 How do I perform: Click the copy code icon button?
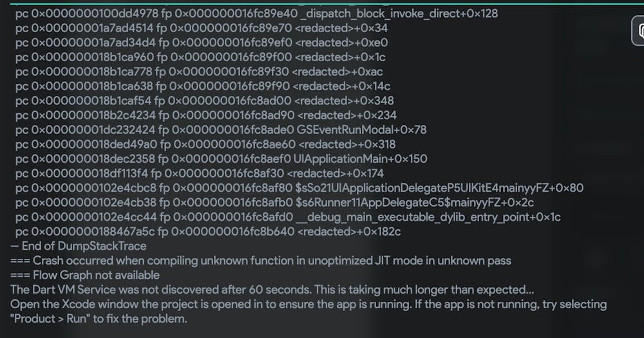tap(638, 30)
